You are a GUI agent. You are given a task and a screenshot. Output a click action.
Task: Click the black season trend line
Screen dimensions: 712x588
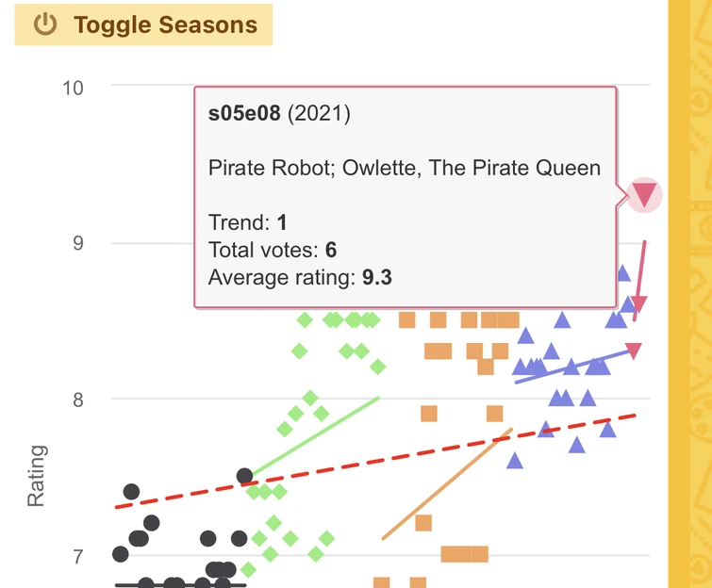click(x=179, y=585)
